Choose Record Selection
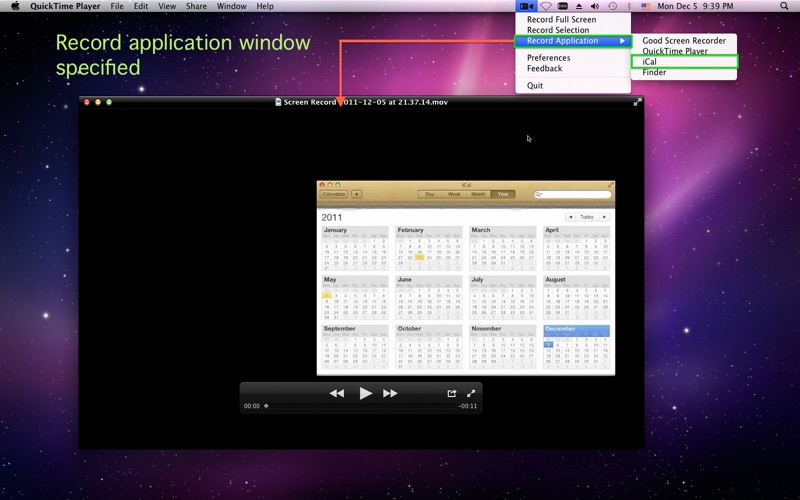Viewport: 800px width, 500px height. coord(573,30)
